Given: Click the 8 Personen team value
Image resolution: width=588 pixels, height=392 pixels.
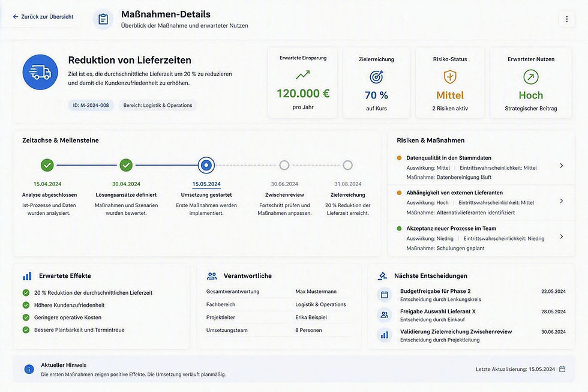Looking at the screenshot, I should point(308,330).
